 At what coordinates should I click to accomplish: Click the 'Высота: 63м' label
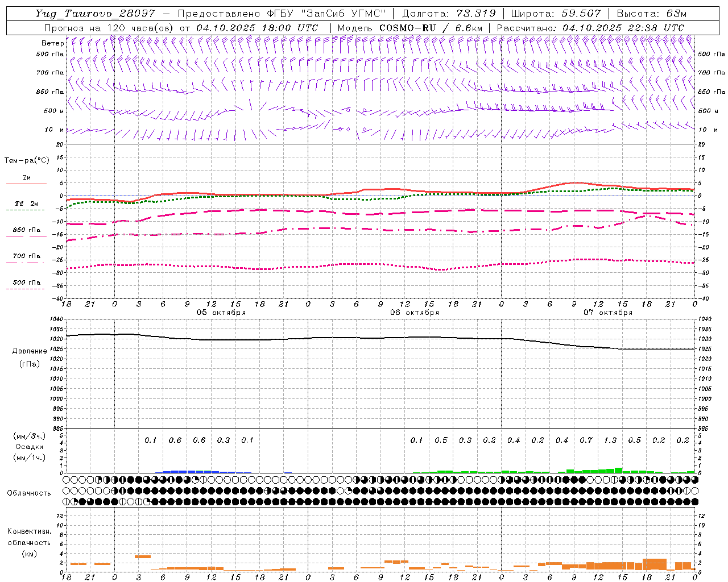click(x=651, y=14)
